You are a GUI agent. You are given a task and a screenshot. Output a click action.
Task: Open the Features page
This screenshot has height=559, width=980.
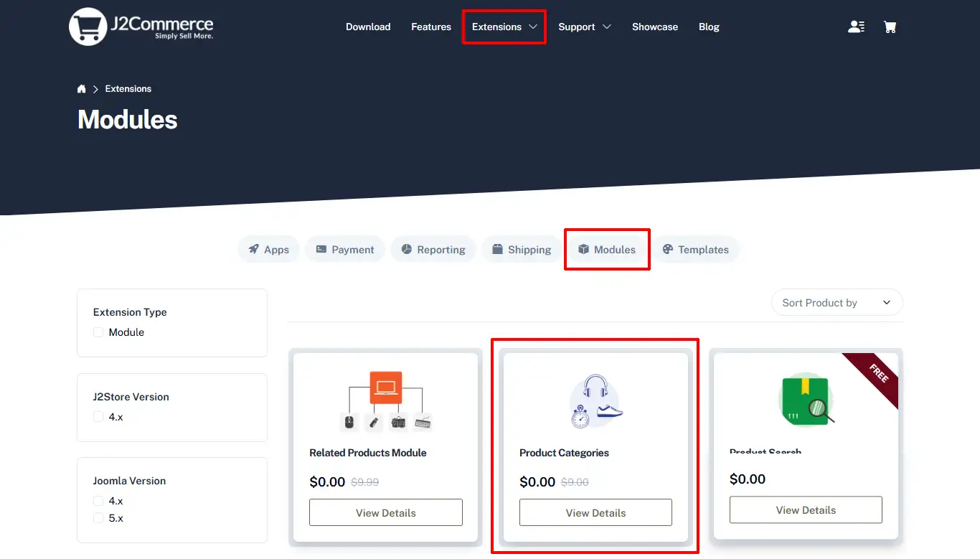[431, 27]
